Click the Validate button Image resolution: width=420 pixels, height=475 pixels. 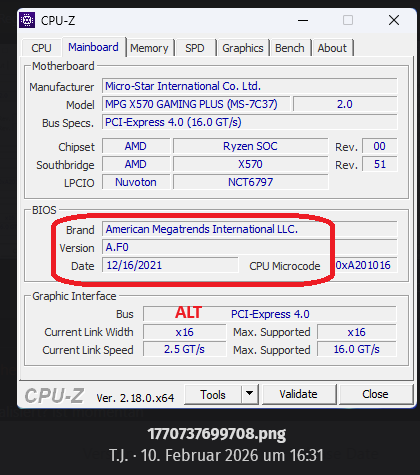299,394
